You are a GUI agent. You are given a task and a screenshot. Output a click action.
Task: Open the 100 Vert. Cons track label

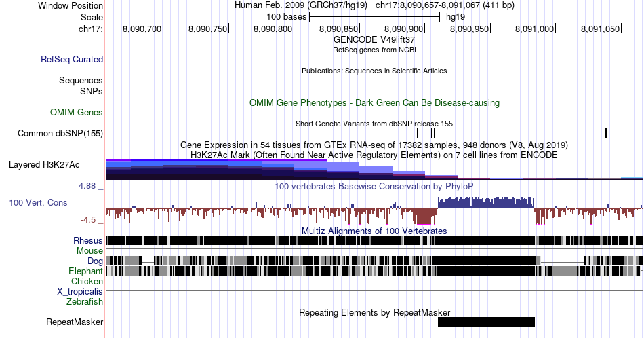click(x=38, y=202)
